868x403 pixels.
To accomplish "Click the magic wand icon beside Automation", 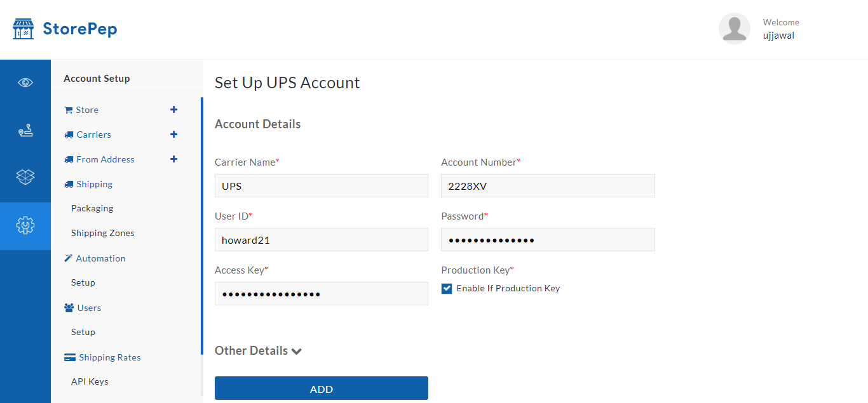I will (x=69, y=258).
